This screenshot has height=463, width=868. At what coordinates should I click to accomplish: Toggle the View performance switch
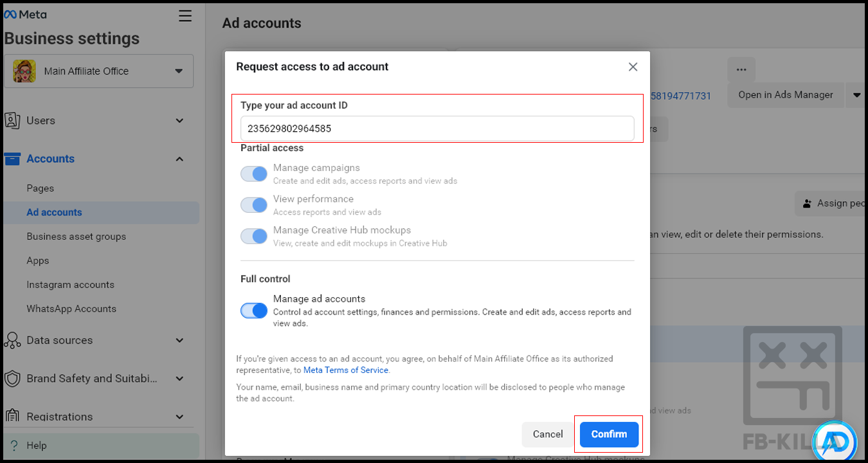point(254,204)
